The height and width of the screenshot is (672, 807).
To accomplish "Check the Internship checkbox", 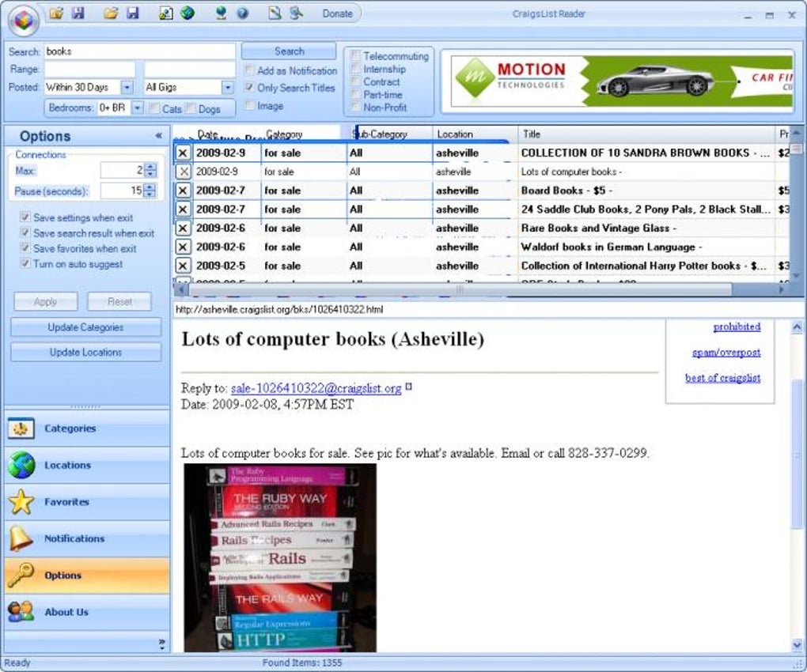I will pos(355,68).
